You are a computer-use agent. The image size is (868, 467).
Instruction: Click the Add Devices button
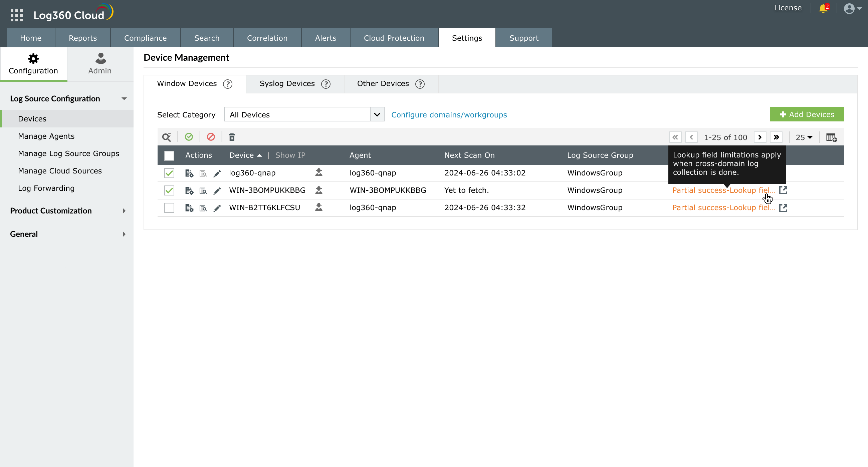click(806, 114)
